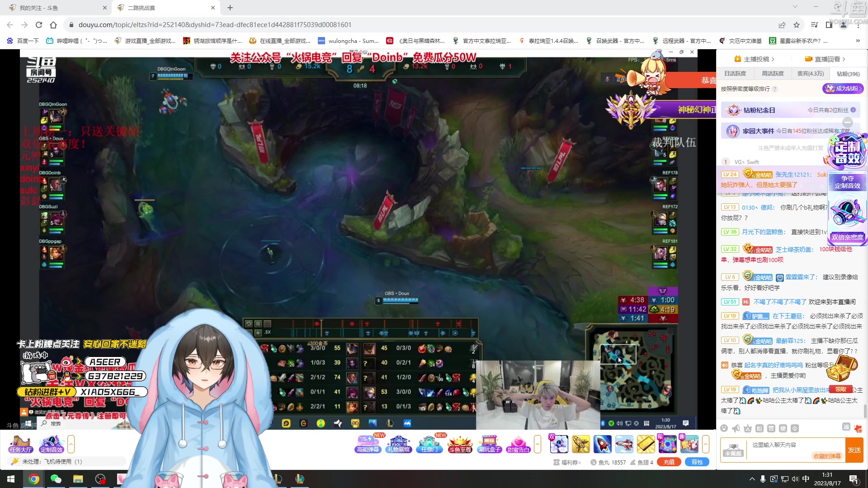Open the chat emoji picker icon

(x=724, y=428)
